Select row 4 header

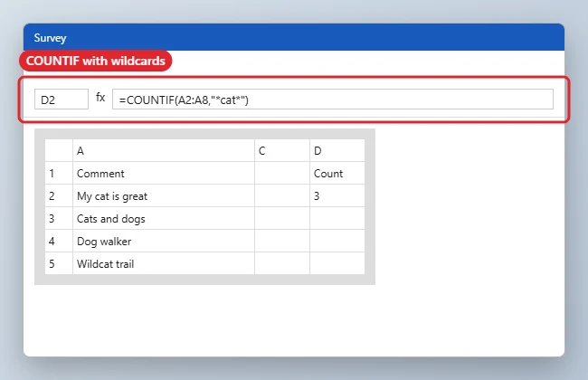pyautogui.click(x=59, y=241)
